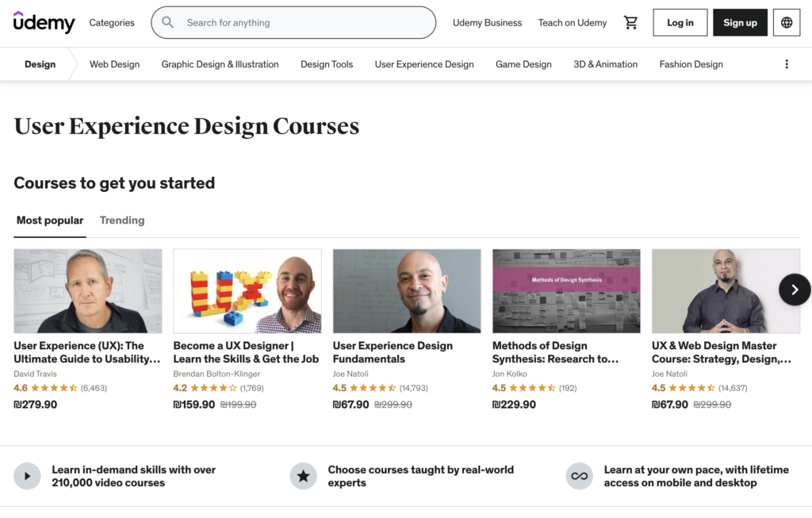
Task: Open User Experience Design Fundamentals title
Action: pos(393,352)
